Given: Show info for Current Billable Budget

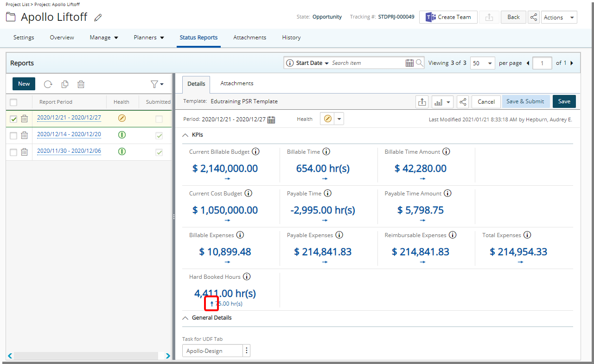Looking at the screenshot, I should [x=255, y=152].
